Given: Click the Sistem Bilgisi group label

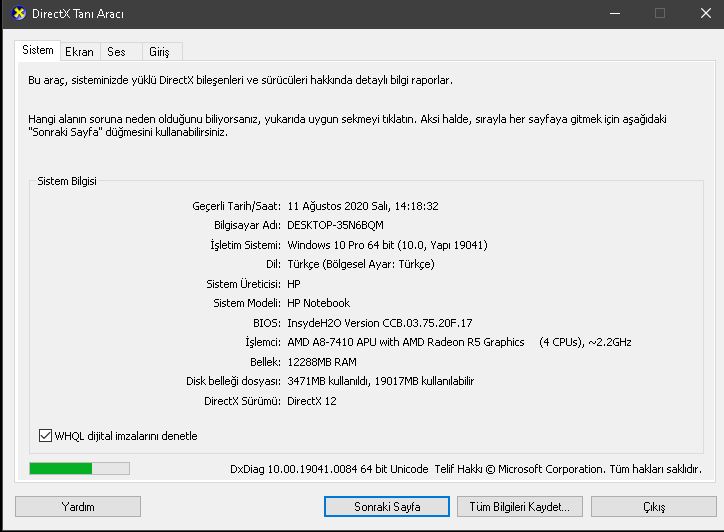Looking at the screenshot, I should [x=67, y=181].
